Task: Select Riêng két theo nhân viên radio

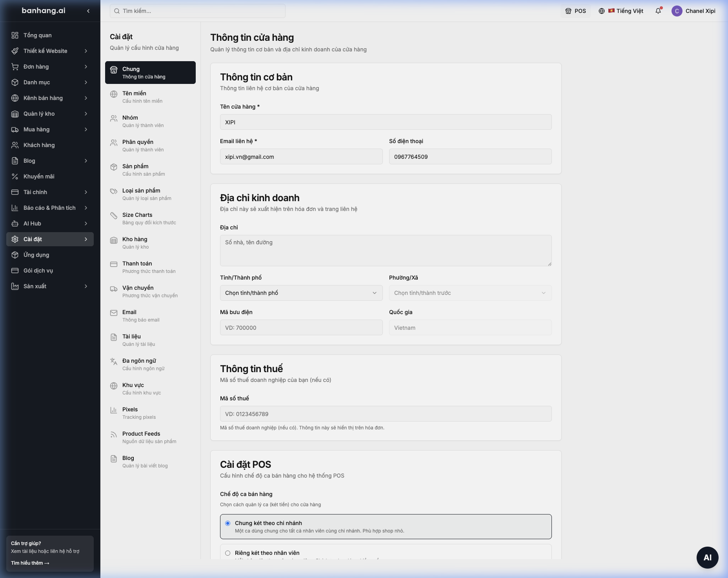Action: 227,553
